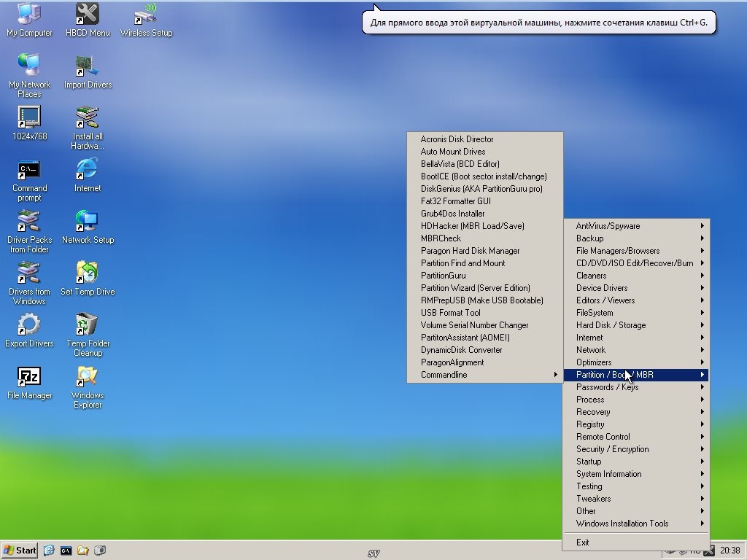Expand Hard Disk / Storage submenu
Image resolution: width=747 pixels, height=560 pixels.
611,325
